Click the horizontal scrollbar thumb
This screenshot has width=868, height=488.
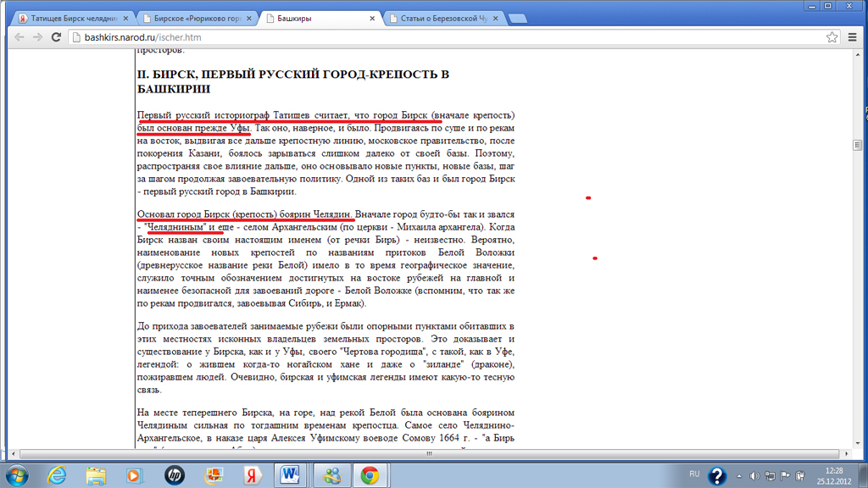(430, 454)
